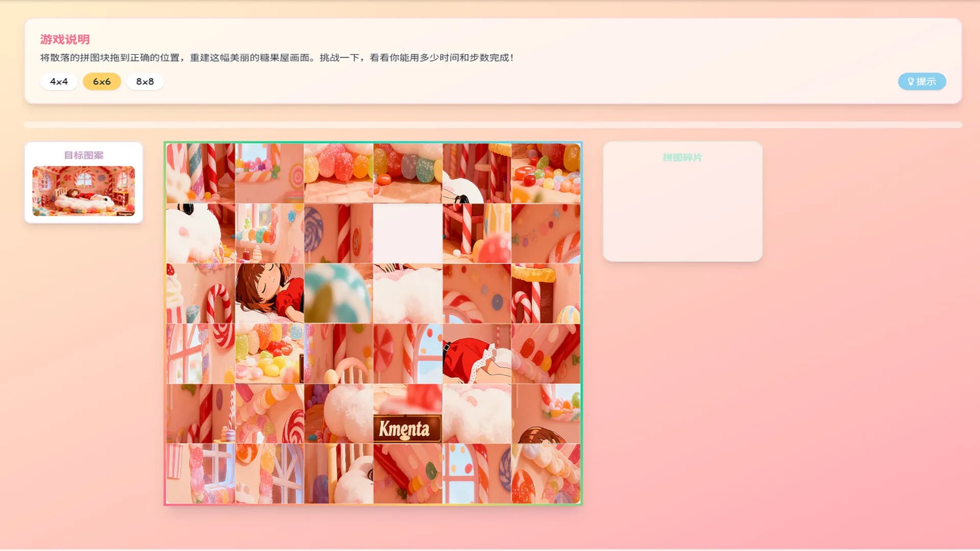Select the blurred teal lollipop puzzle piece
Viewport: 980px width, 551px height.
coord(338,293)
